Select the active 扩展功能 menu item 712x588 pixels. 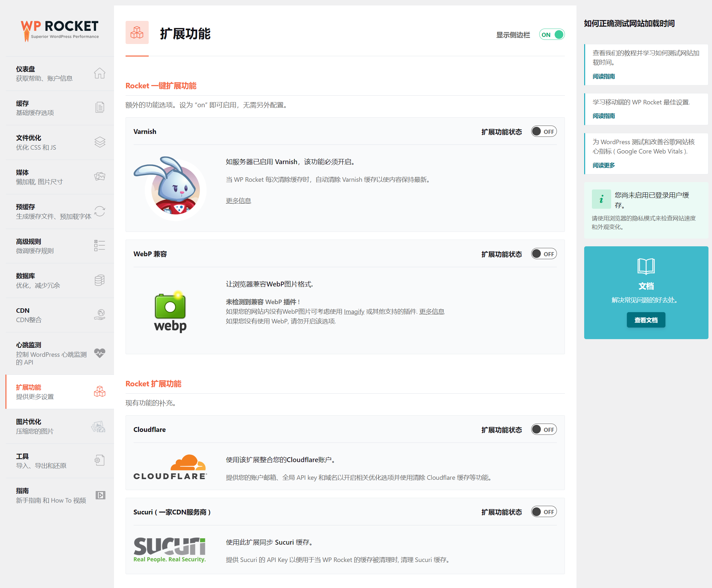point(60,392)
